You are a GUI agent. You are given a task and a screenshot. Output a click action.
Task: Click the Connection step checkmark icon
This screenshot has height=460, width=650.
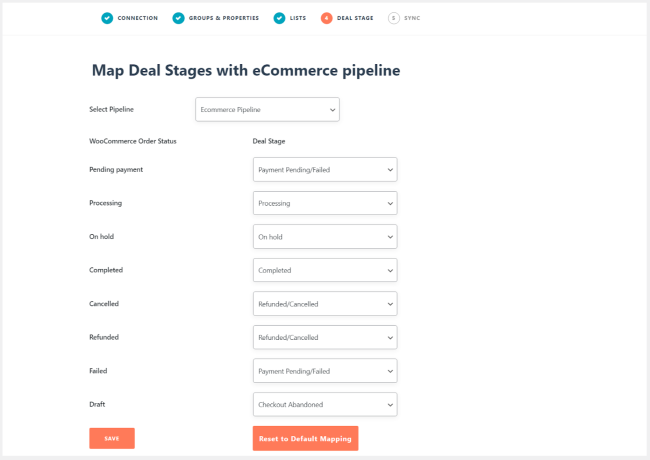pos(107,18)
